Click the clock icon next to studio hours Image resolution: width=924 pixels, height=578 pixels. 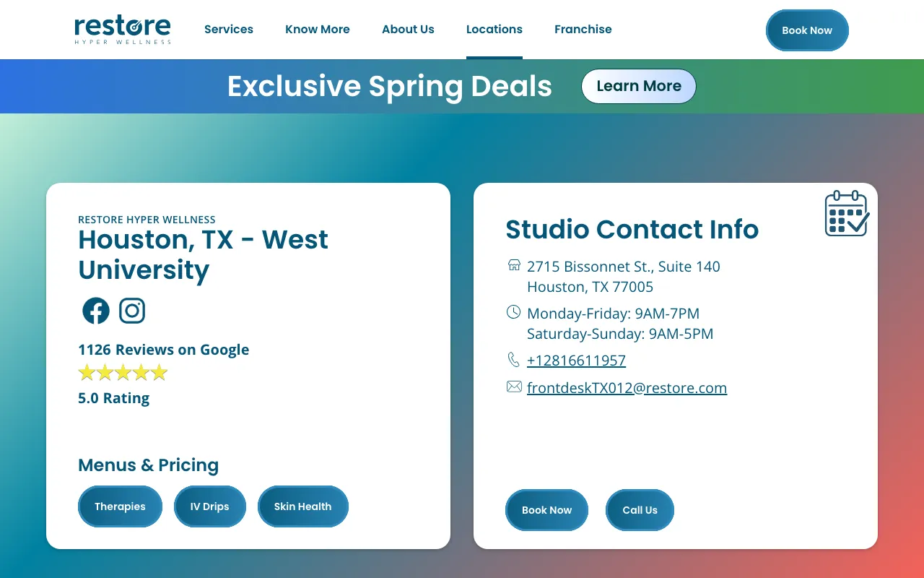513,311
